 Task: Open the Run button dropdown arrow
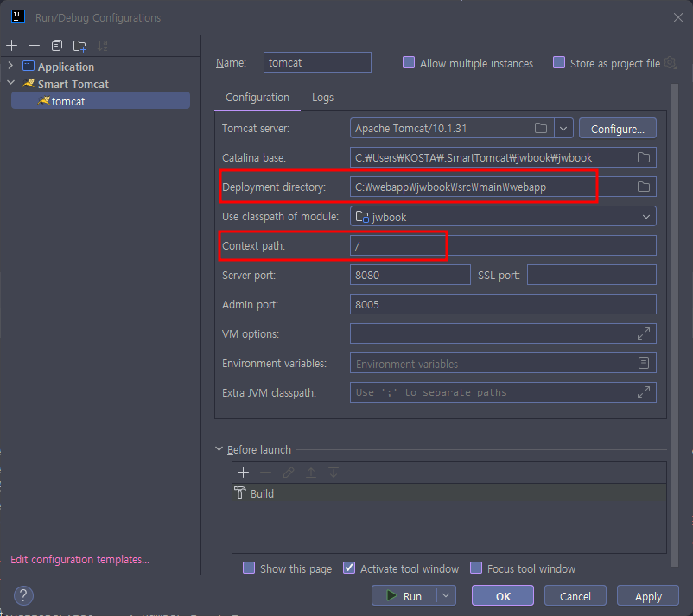click(447, 595)
